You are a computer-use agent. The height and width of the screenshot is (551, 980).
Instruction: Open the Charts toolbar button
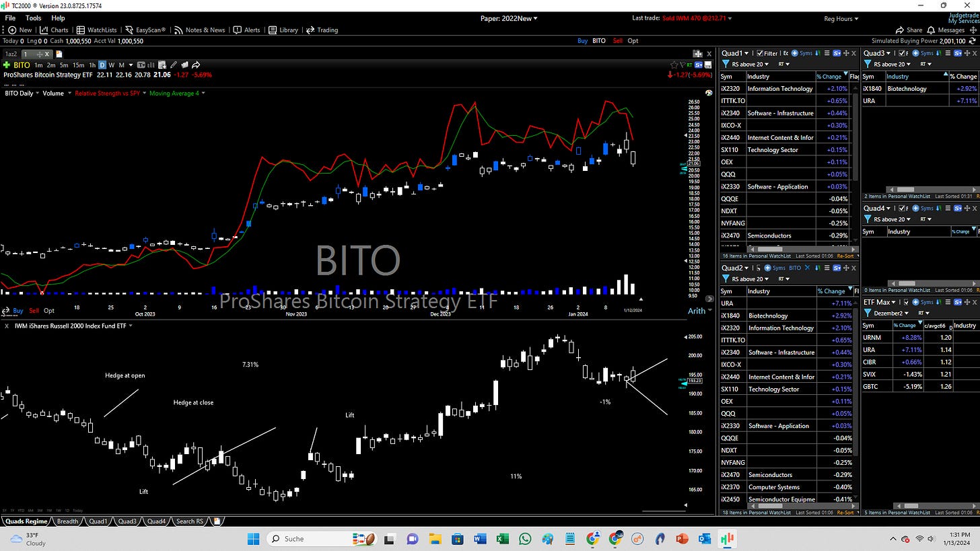click(x=55, y=30)
